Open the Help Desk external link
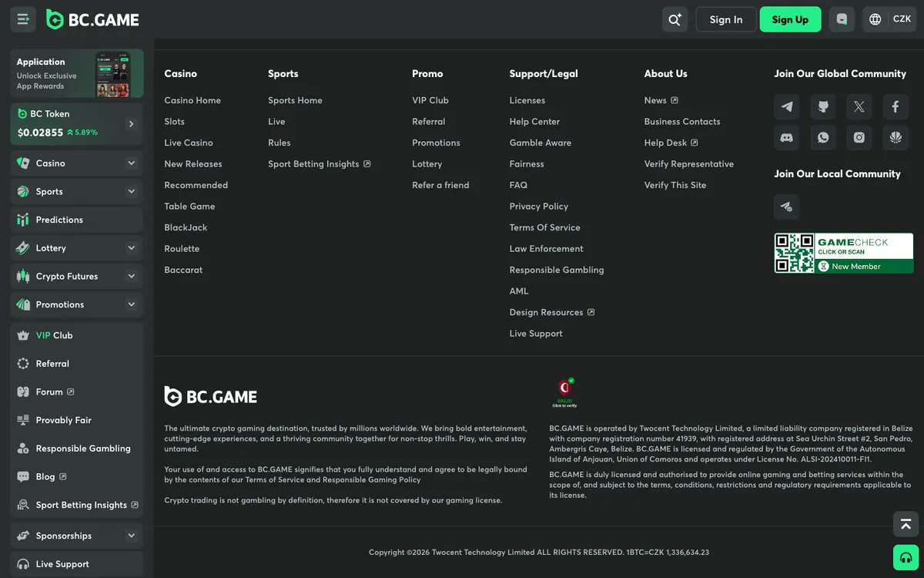924x578 pixels. [671, 143]
